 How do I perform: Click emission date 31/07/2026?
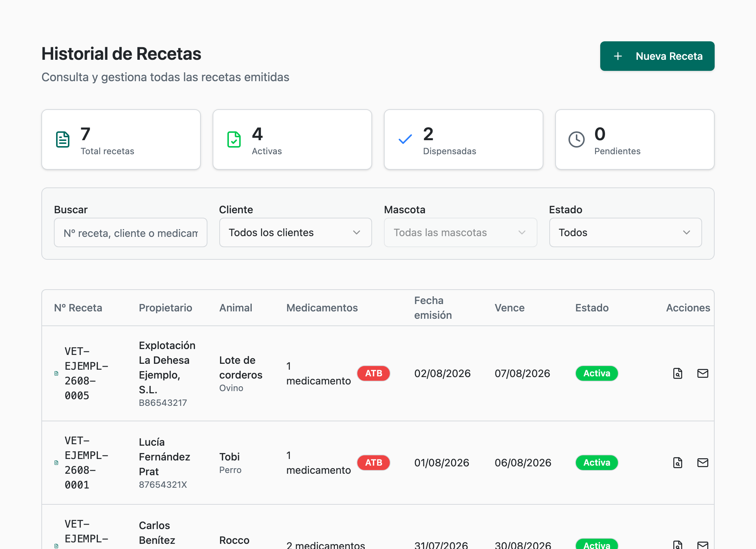coord(441,545)
